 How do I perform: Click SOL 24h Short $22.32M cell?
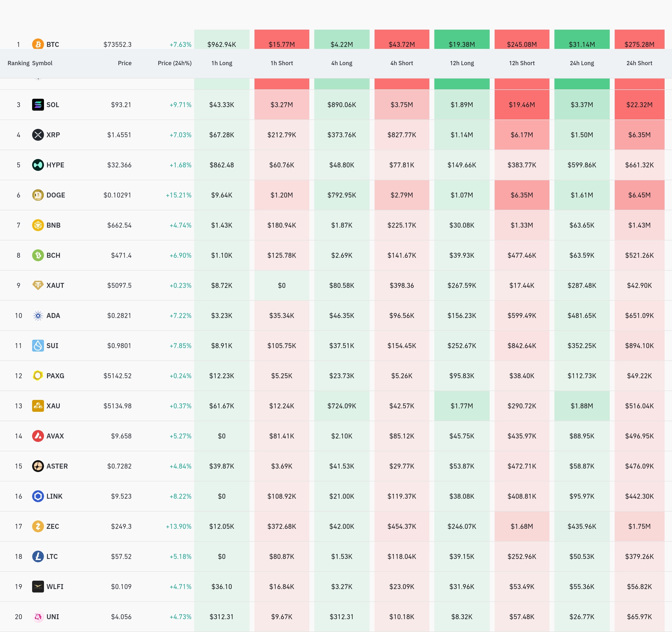[x=639, y=105]
